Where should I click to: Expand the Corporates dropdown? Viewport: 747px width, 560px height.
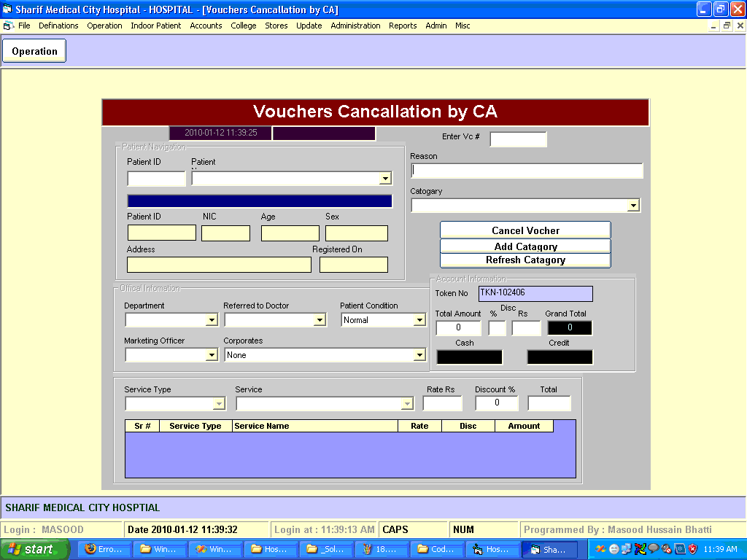click(419, 355)
